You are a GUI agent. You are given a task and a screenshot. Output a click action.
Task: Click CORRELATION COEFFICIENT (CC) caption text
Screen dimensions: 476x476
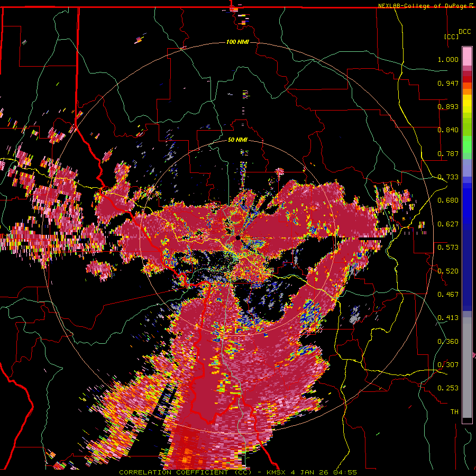click(185, 472)
